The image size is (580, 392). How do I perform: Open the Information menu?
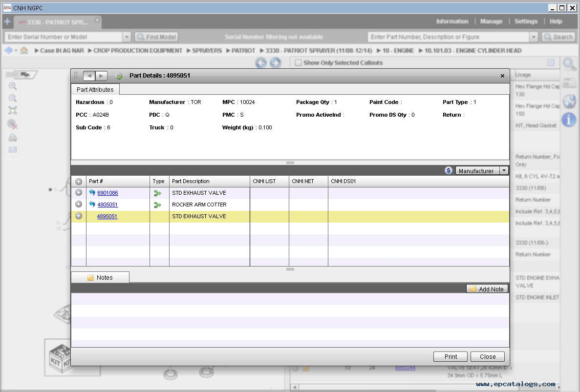(x=452, y=21)
